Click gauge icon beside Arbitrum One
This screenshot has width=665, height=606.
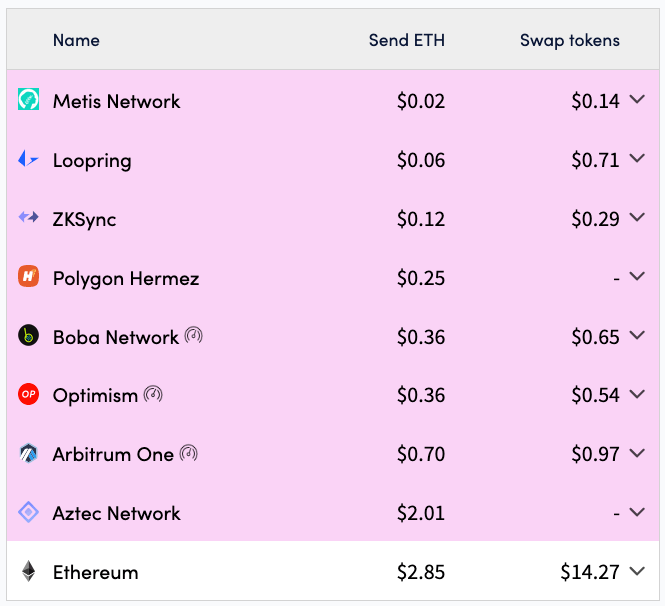189,453
